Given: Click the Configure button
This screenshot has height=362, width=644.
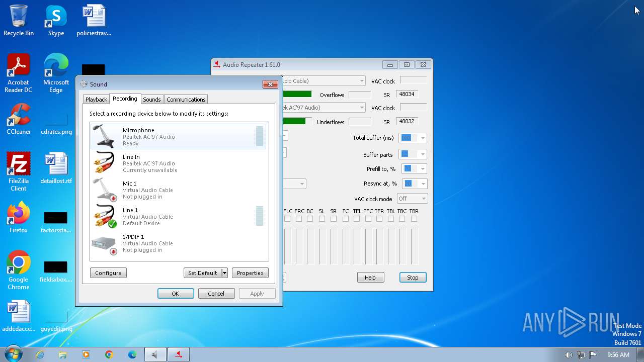Looking at the screenshot, I should coord(108,273).
